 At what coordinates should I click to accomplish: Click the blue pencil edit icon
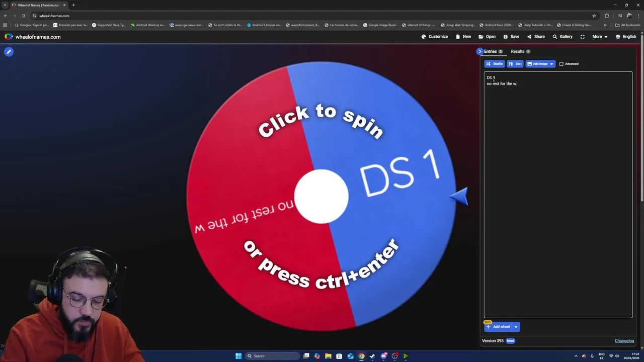point(9,51)
